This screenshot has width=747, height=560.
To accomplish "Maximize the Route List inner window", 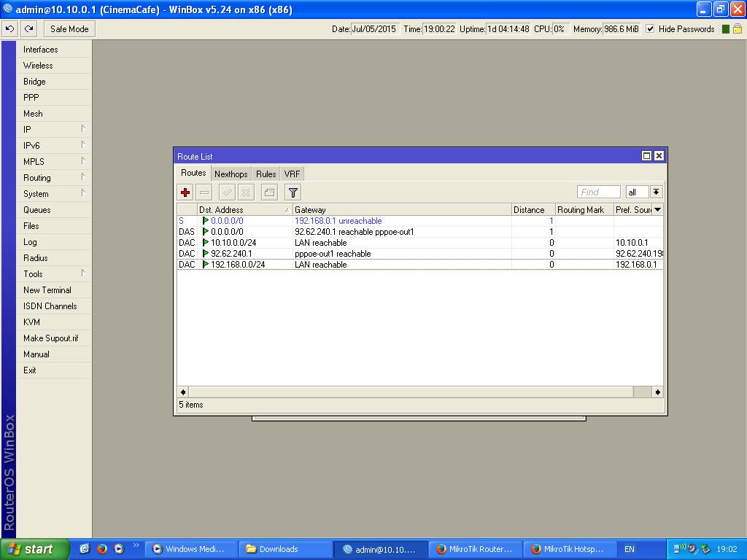I will [646, 156].
